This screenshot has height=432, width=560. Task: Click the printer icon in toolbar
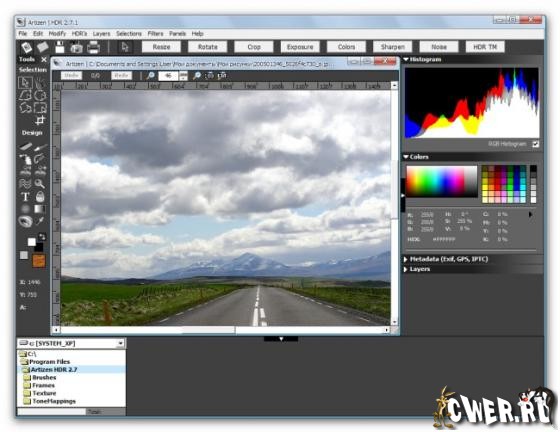(x=93, y=47)
